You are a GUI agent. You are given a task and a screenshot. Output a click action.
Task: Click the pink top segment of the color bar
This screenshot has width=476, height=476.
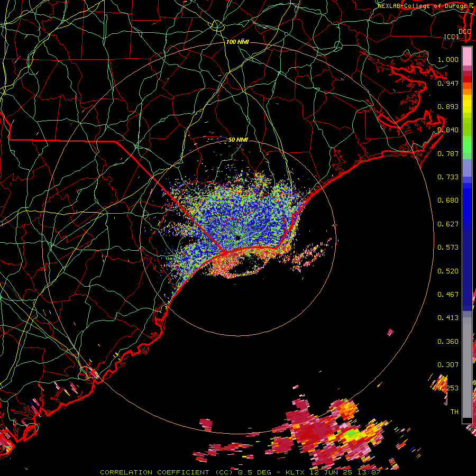click(x=467, y=56)
